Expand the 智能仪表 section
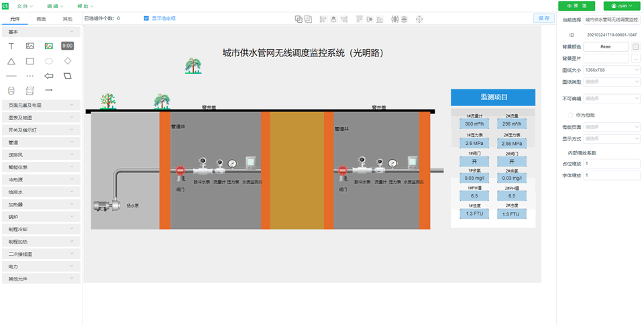 tap(41, 167)
